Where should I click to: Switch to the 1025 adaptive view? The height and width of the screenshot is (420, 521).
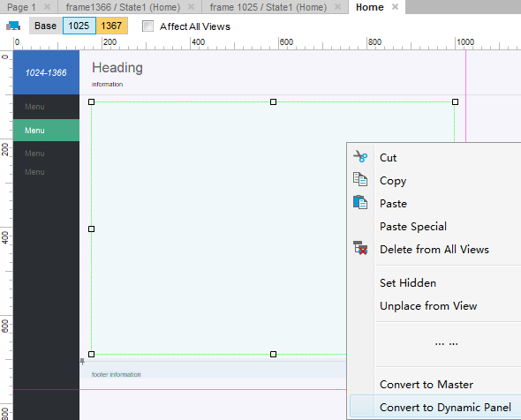click(79, 26)
